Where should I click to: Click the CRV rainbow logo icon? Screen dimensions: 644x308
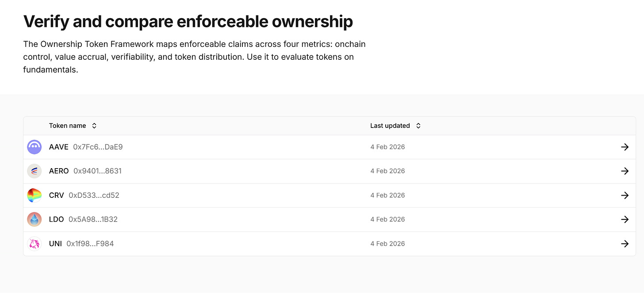coord(34,195)
